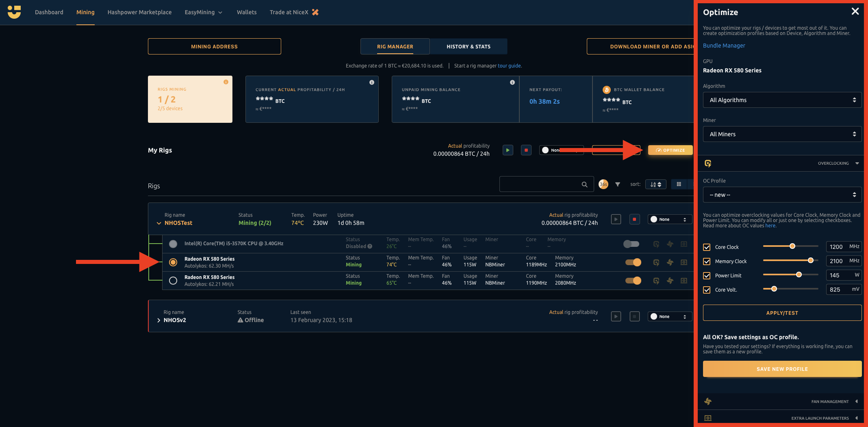Open the Bundle Manager link
The width and height of the screenshot is (868, 427).
tap(724, 46)
